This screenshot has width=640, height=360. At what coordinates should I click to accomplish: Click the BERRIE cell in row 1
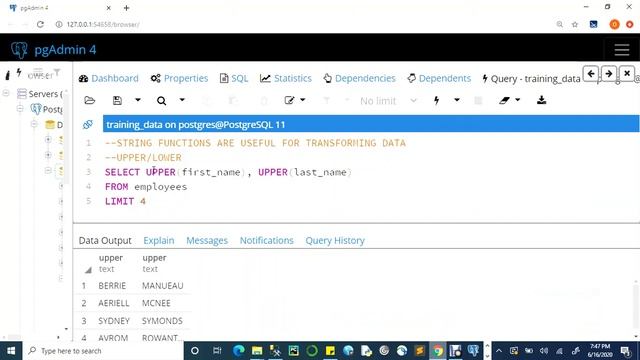[x=112, y=286]
